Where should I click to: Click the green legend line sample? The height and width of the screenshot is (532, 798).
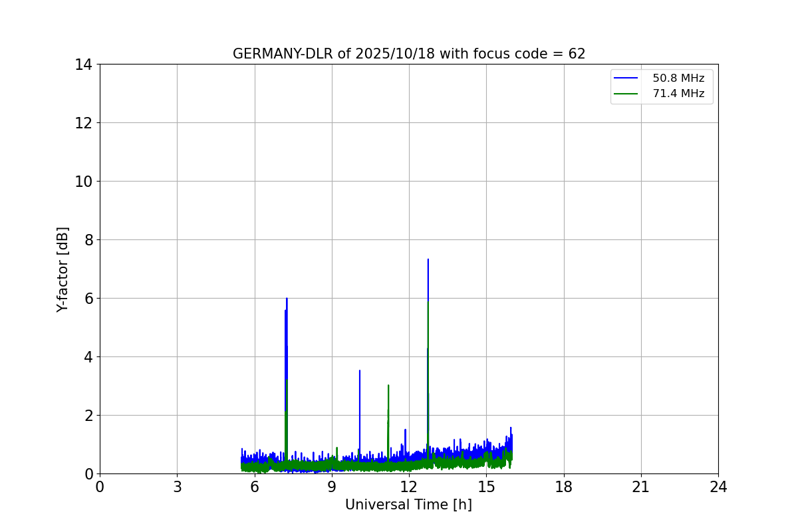(x=626, y=94)
